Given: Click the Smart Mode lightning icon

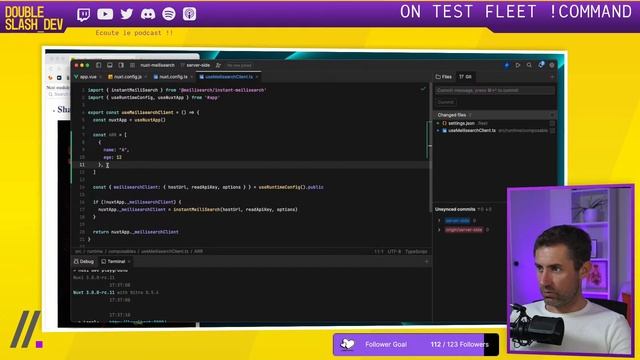Looking at the screenshot, I should coord(507,65).
